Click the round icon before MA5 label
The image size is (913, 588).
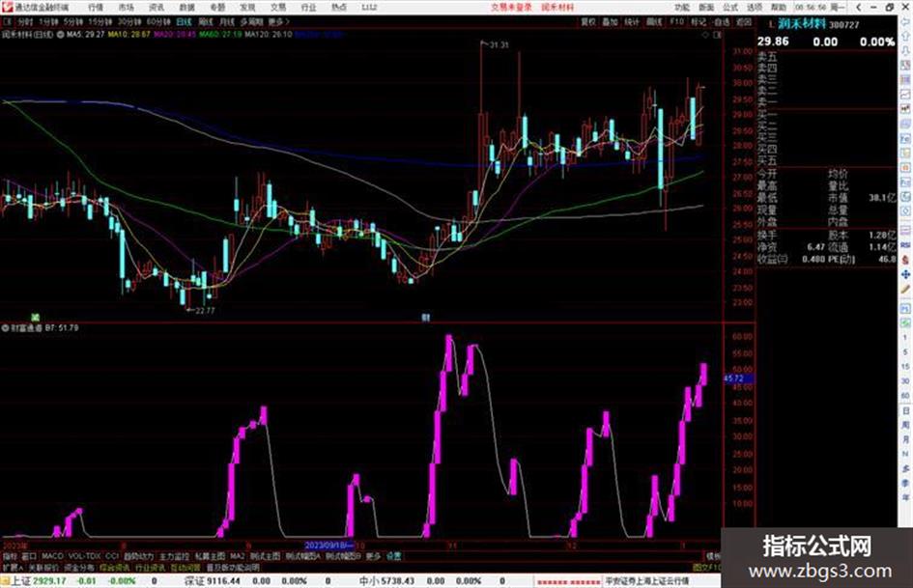click(60, 35)
